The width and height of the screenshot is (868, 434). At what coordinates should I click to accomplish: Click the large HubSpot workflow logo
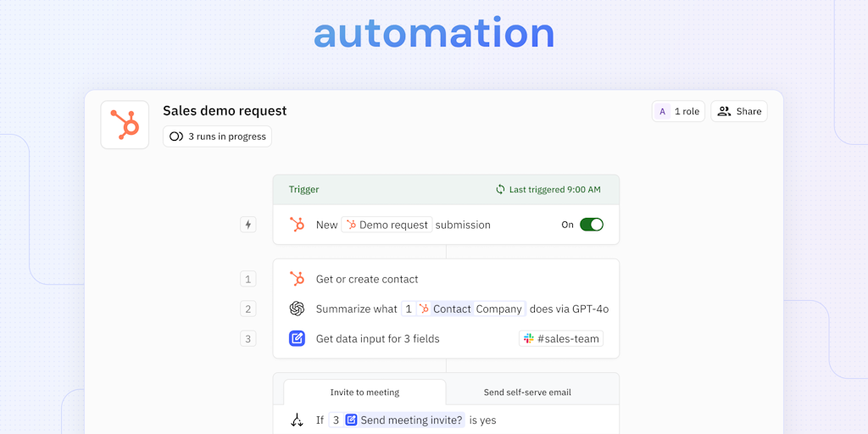125,125
